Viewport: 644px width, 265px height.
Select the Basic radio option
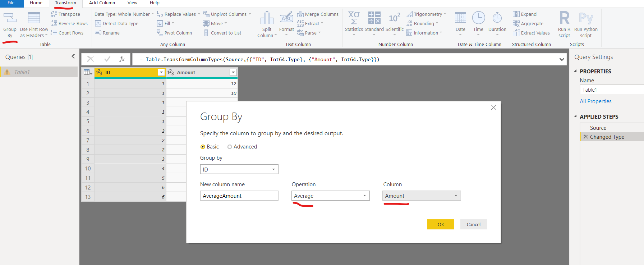tap(203, 147)
